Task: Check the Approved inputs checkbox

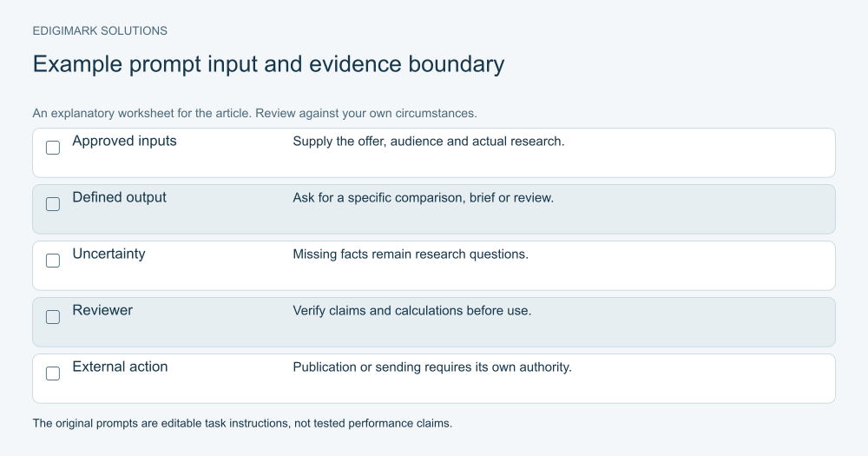Action: point(53,148)
